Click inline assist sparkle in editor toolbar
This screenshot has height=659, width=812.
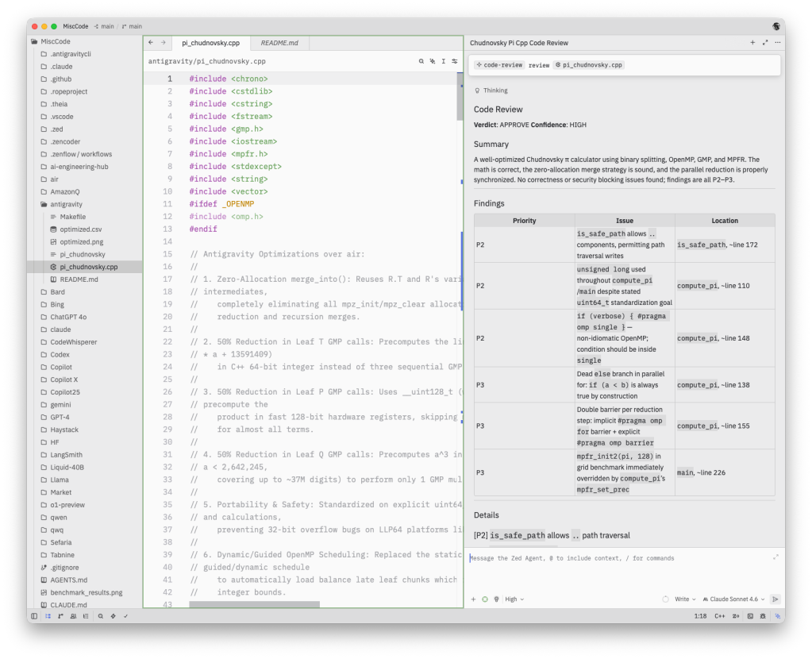pyautogui.click(x=433, y=61)
